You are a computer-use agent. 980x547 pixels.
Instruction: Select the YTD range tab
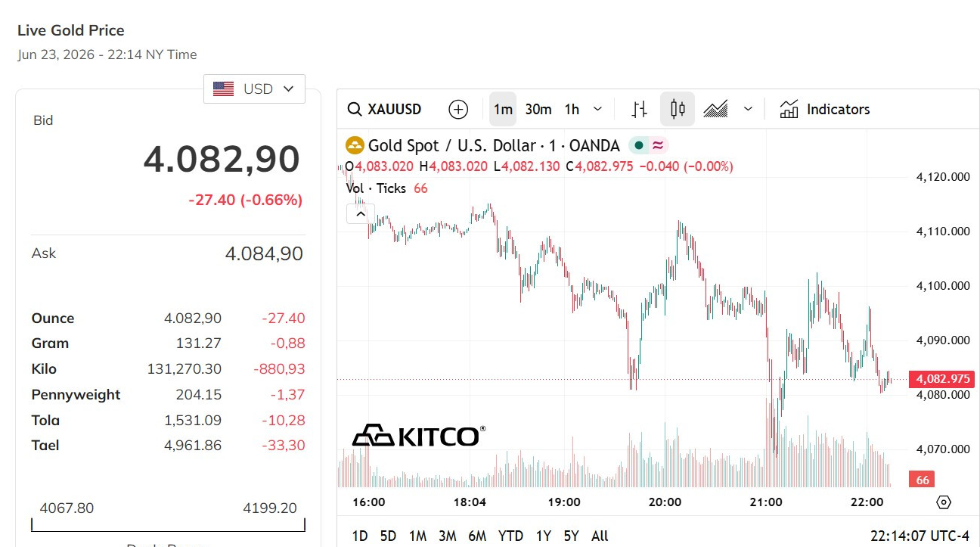510,536
